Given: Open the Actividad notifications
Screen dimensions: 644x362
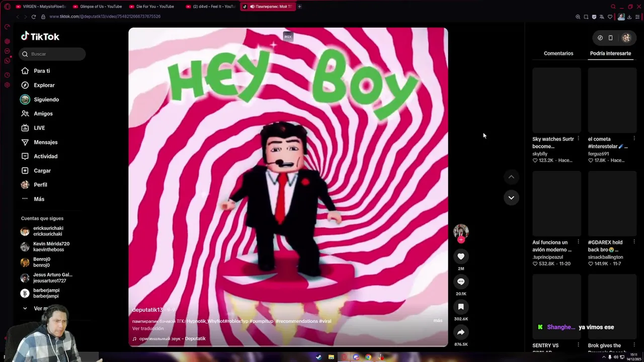Looking at the screenshot, I should [x=39, y=156].
